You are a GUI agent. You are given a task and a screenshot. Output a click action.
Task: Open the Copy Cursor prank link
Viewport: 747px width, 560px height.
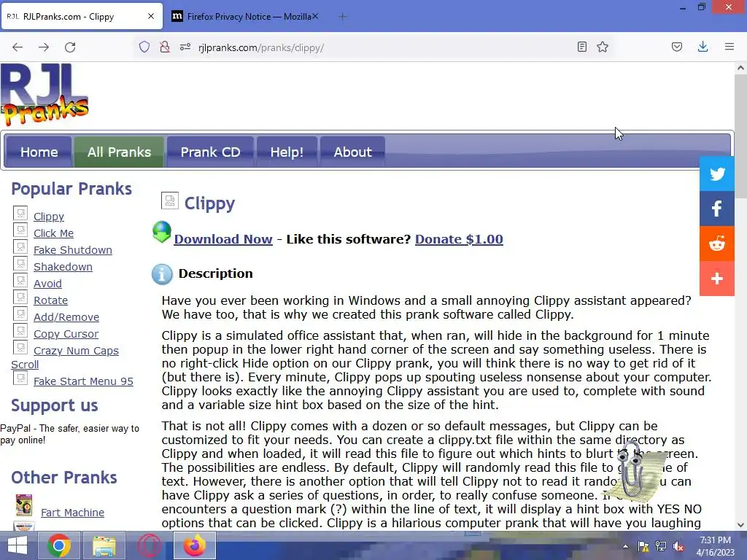(x=66, y=334)
